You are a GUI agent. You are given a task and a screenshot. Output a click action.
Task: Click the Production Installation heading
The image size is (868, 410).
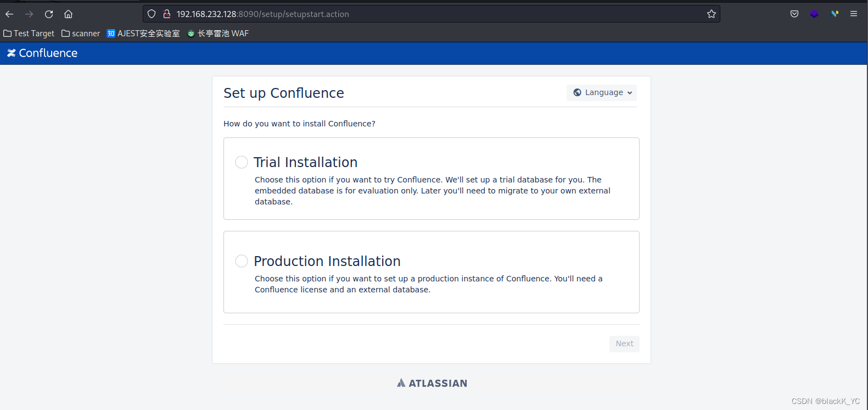[327, 261]
